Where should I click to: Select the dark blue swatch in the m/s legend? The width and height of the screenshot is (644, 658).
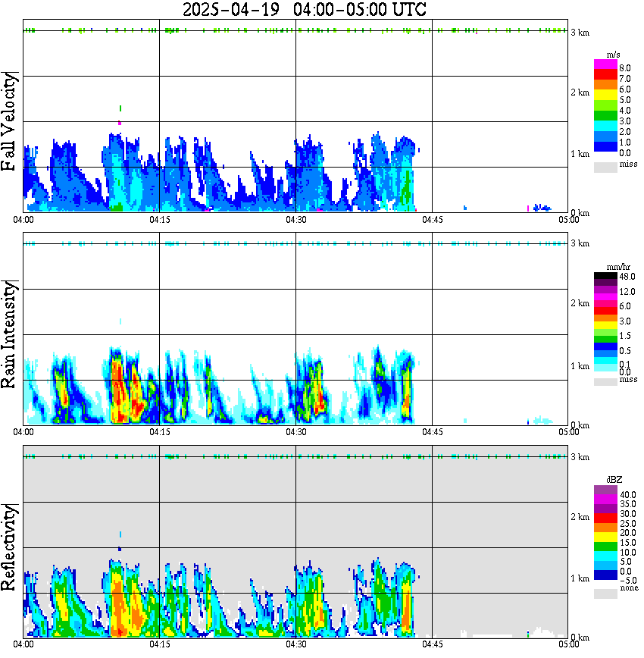tap(605, 146)
